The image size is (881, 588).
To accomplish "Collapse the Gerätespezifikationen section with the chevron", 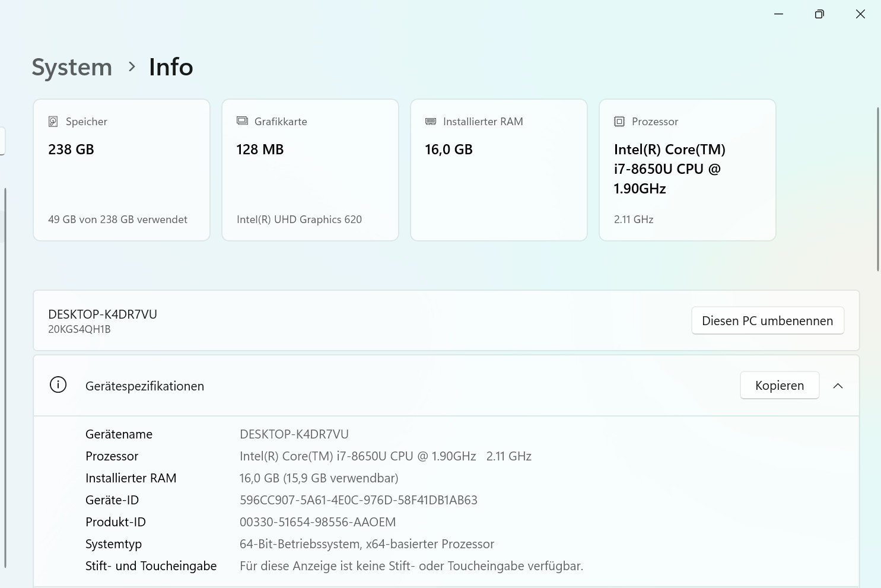I will tap(838, 386).
